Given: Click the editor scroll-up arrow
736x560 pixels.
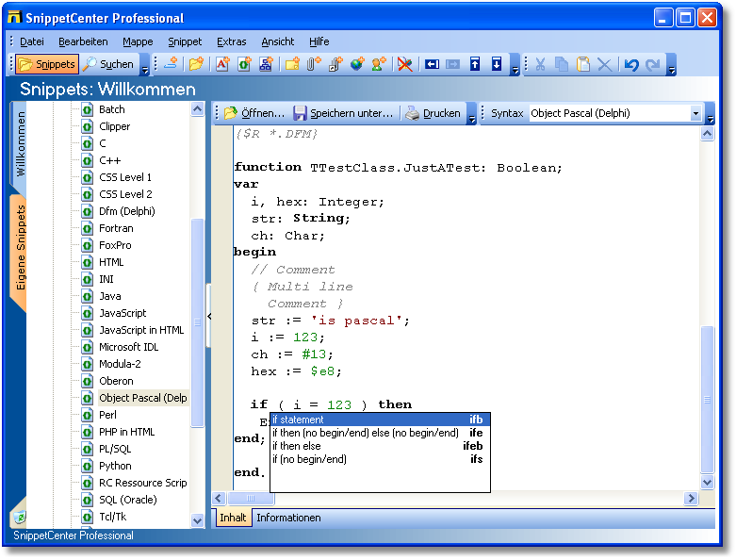Looking at the screenshot, I should pos(708,134).
